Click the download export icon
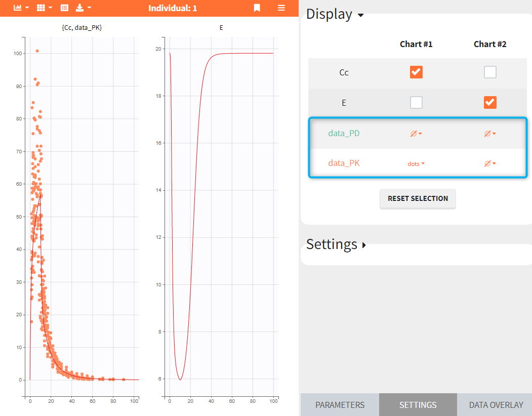Viewport: 532px width, 416px height. coord(83,8)
